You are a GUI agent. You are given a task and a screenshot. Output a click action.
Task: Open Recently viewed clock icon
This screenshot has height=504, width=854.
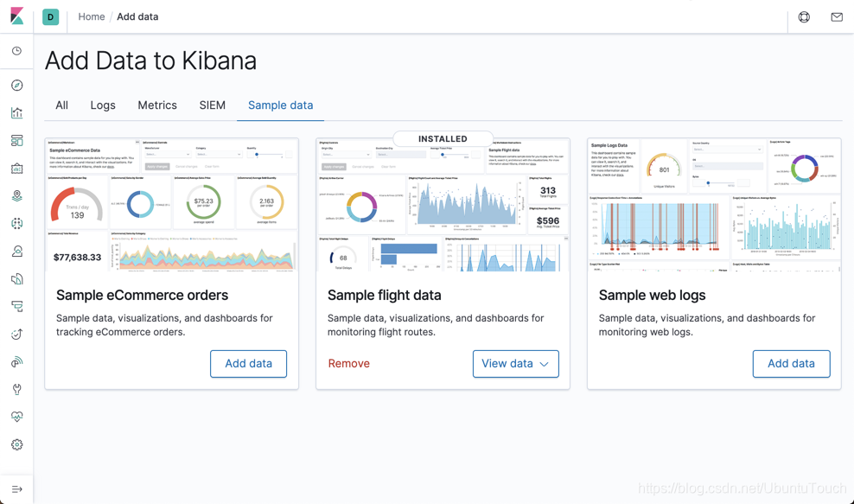point(17,51)
